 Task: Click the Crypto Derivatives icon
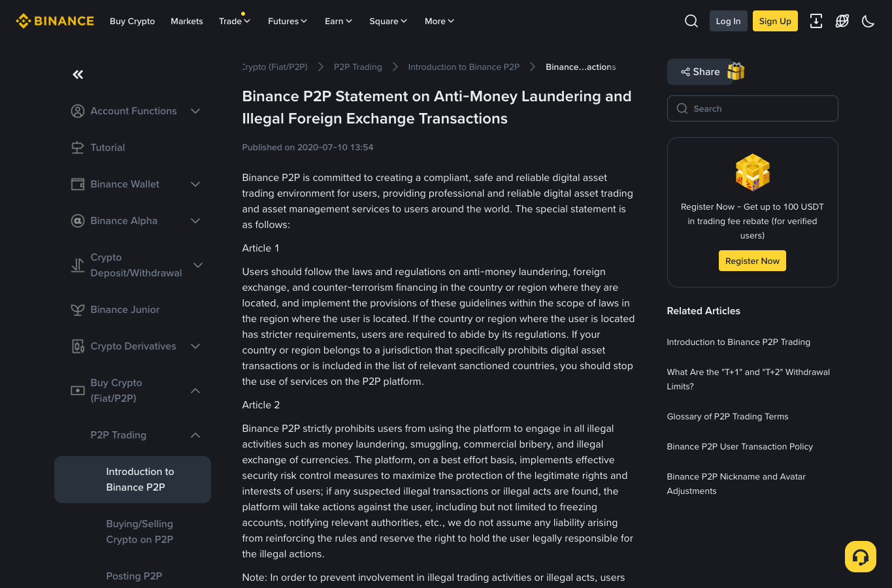78,346
